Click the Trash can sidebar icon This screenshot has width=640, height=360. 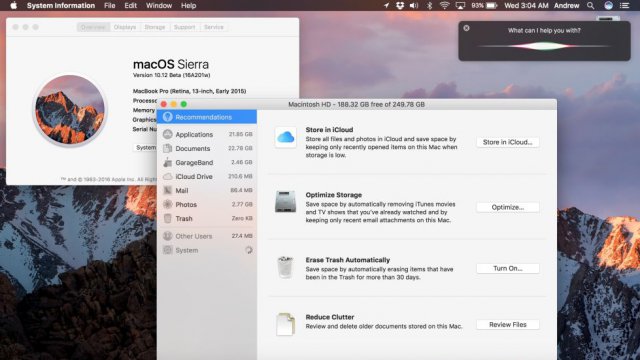[167, 218]
